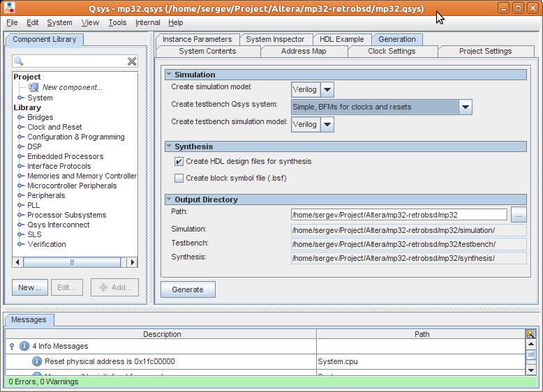
Task: Clear the component library search field
Action: pos(132,62)
